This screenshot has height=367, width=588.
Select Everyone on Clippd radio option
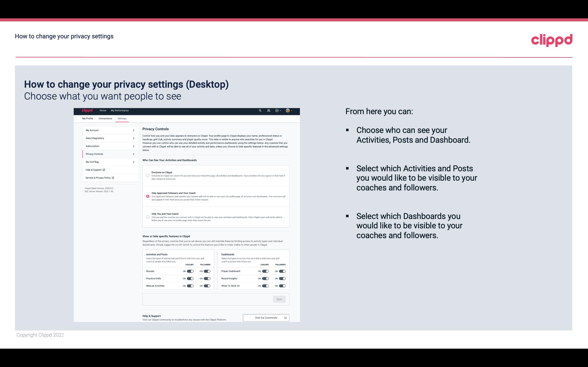pos(148,176)
